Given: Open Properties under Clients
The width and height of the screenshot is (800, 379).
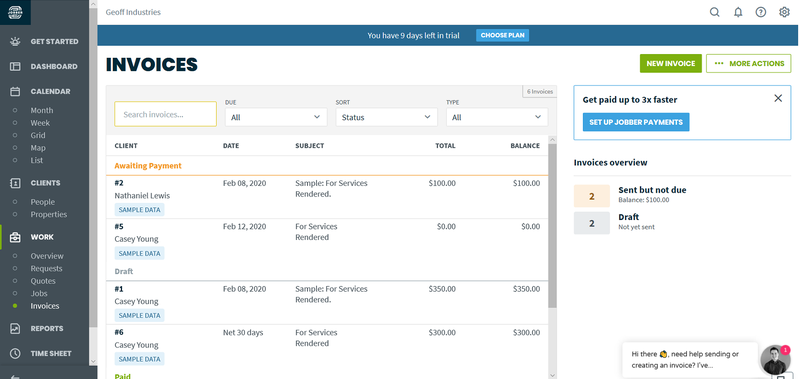Looking at the screenshot, I should click(x=49, y=214).
